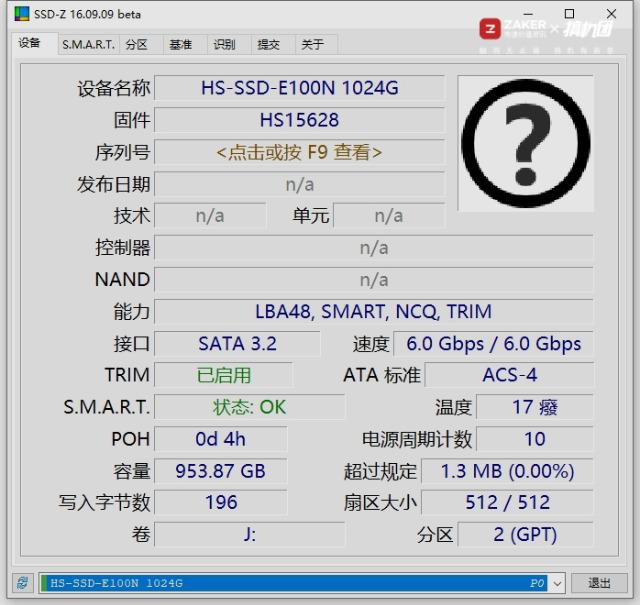Click S.M.A.R.T. status 状态: OK
This screenshot has height=605, width=640.
tap(249, 407)
